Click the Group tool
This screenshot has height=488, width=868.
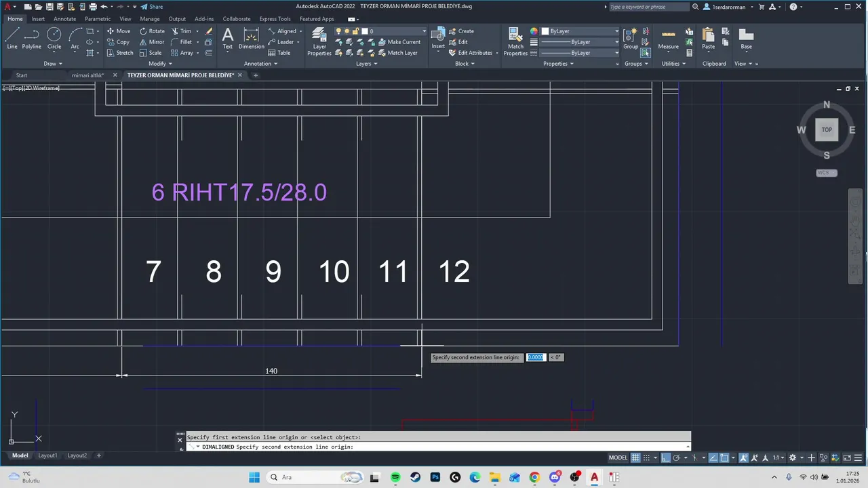point(631,38)
